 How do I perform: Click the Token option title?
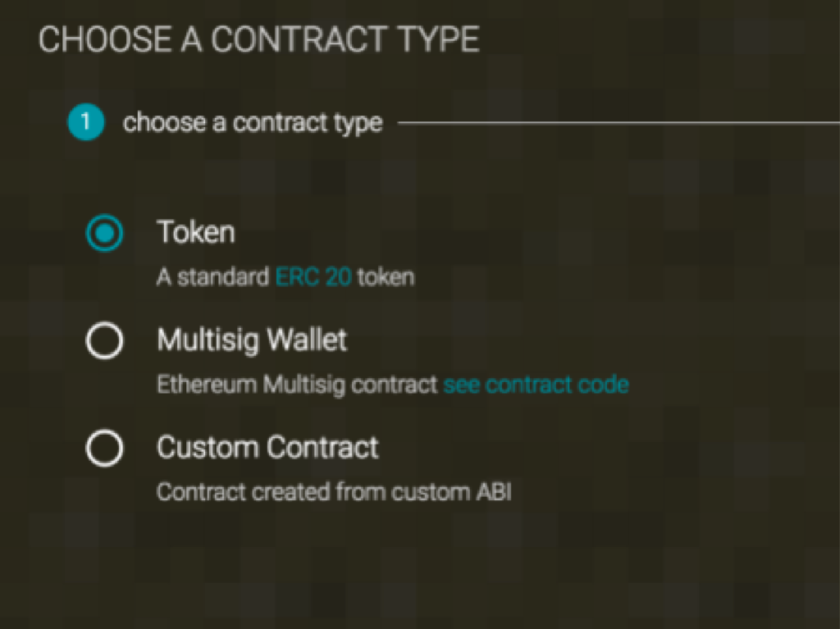point(195,233)
